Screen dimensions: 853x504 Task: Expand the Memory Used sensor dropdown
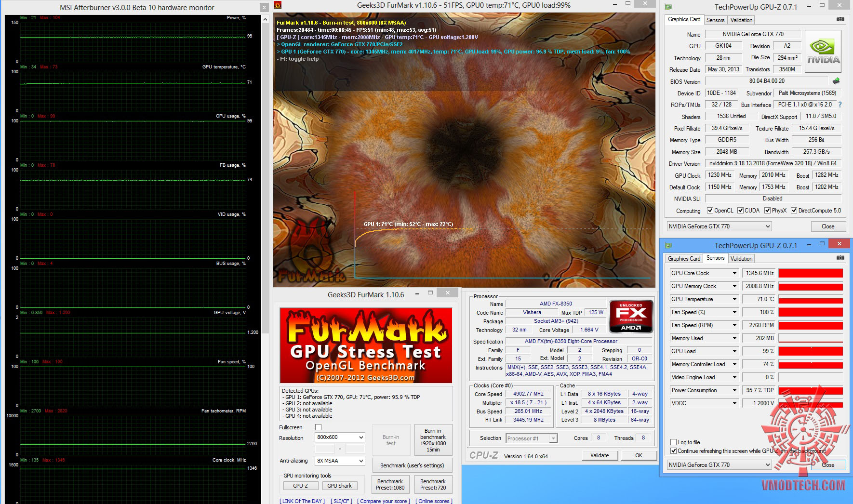(x=734, y=338)
